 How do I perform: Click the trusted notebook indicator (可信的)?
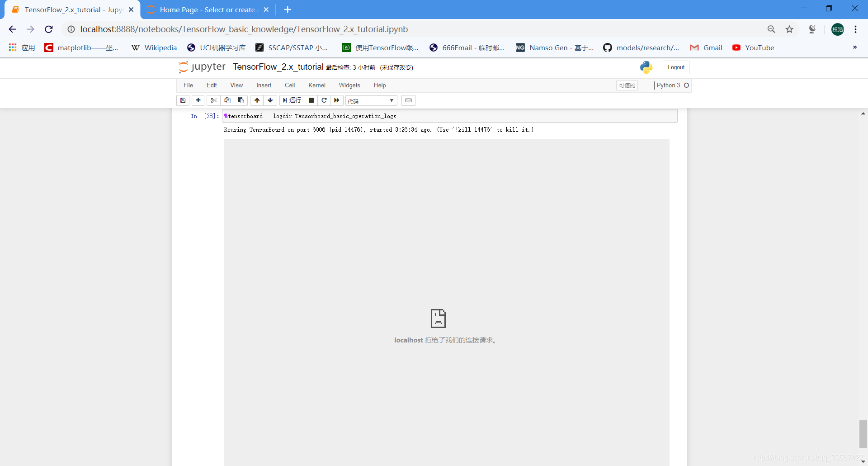[x=627, y=86]
